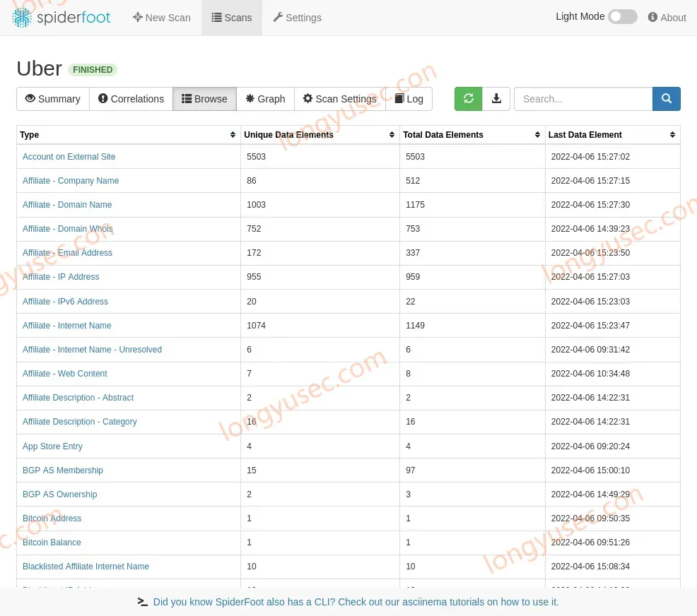Click timestamp 2022-04-06 14:49:29
The image size is (697, 616).
click(x=590, y=494)
